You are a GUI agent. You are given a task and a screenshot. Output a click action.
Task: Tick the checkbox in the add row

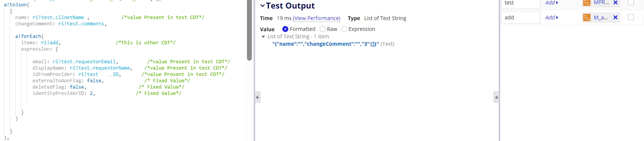tap(631, 17)
